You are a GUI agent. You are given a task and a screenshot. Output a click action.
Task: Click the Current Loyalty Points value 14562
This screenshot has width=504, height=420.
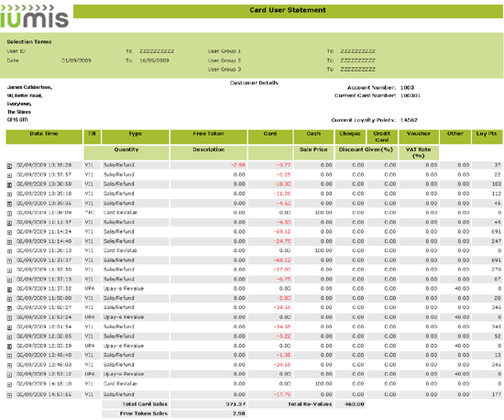409,120
